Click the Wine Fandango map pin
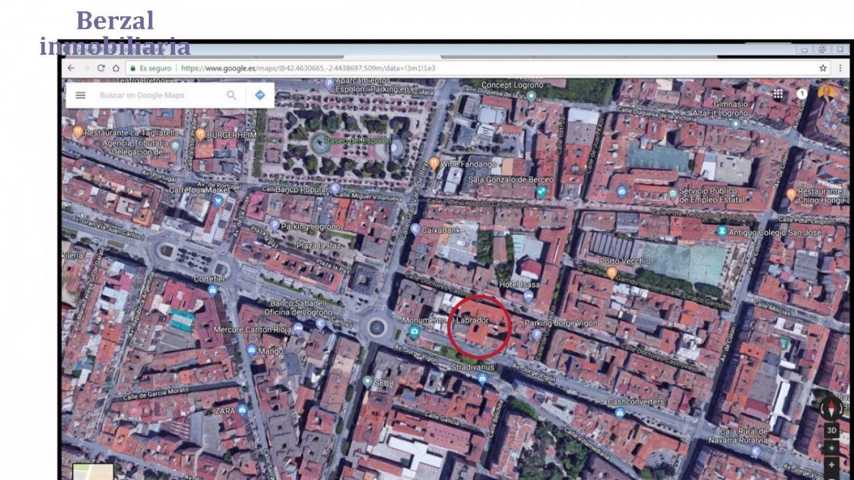 (x=434, y=162)
